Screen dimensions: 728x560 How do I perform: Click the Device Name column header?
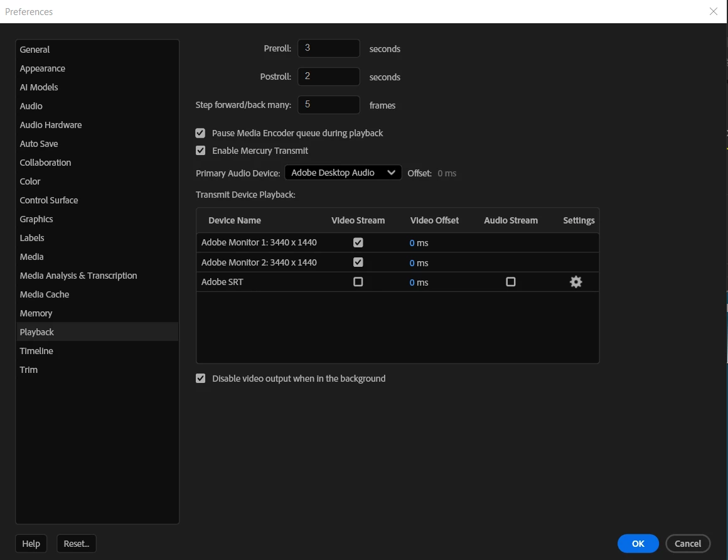[x=235, y=220]
